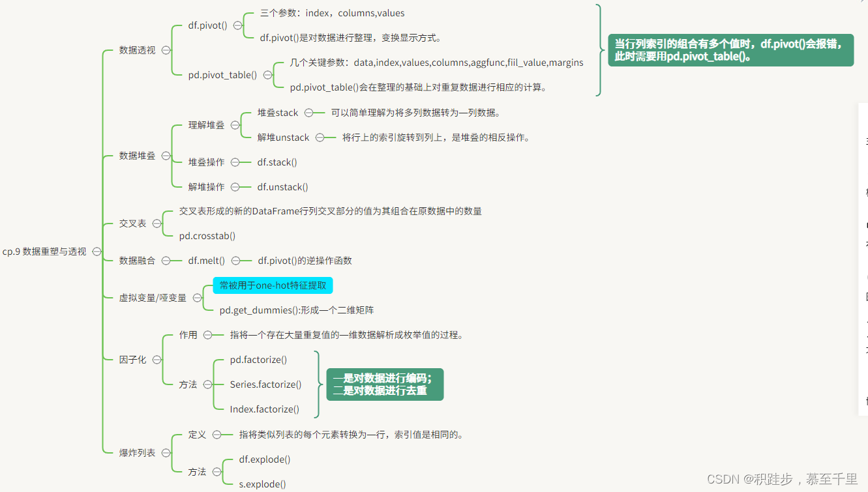Collapse the 数据透视 branch
This screenshot has width=868, height=492.
tap(166, 50)
